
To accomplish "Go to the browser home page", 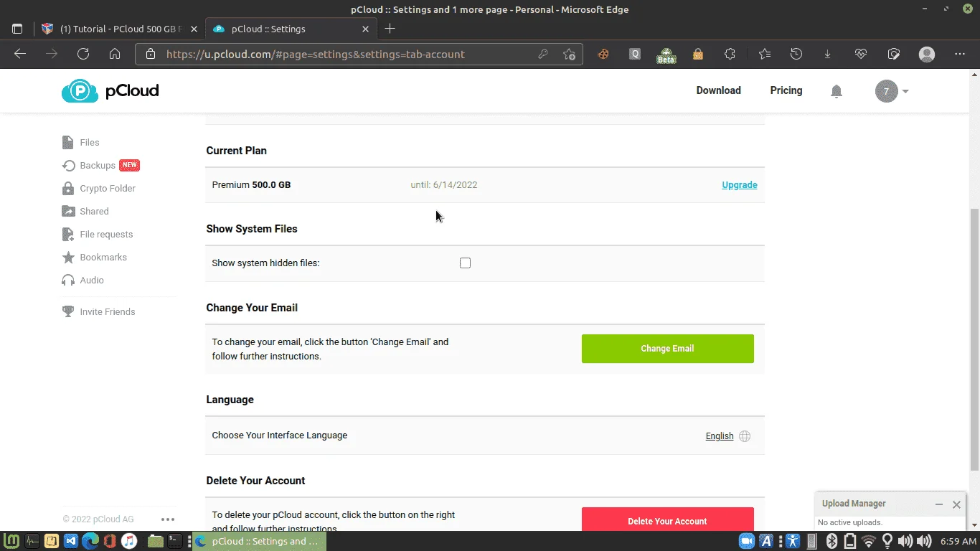I will 115,54.
